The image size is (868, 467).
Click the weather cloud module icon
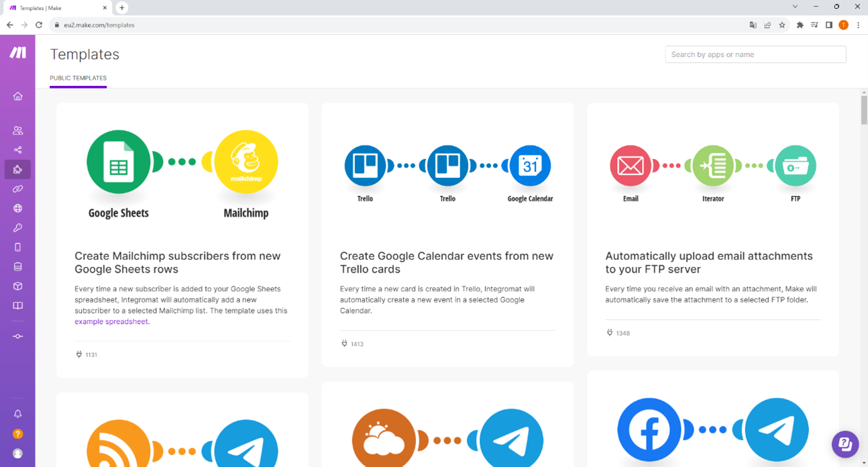click(384, 438)
